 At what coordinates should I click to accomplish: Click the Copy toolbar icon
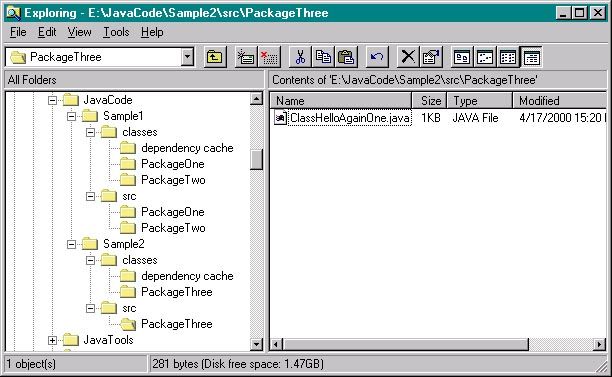323,57
